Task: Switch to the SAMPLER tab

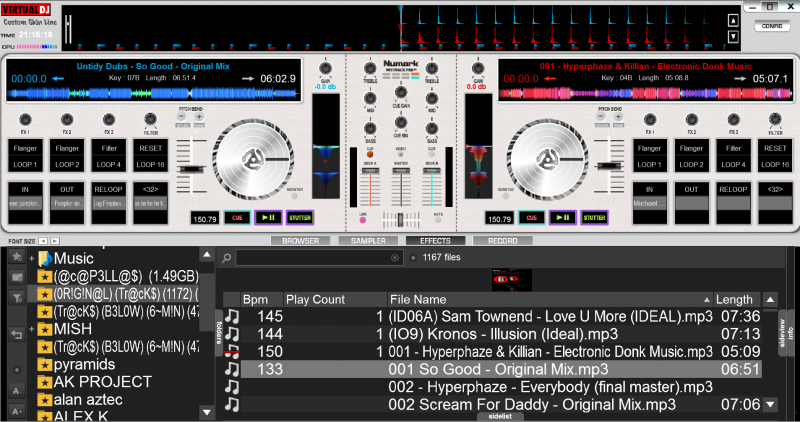Action: [x=368, y=240]
